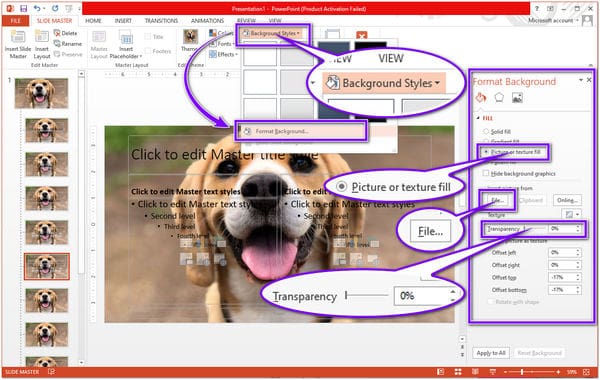The height and width of the screenshot is (380, 600).
Task: Click the zoom in plus icon
Action: (x=558, y=372)
